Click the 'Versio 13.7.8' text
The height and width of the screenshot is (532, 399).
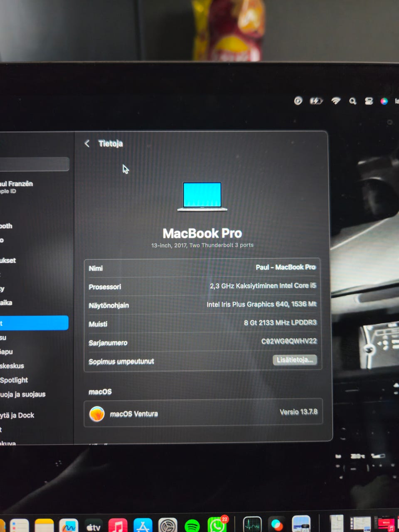pos(298,412)
